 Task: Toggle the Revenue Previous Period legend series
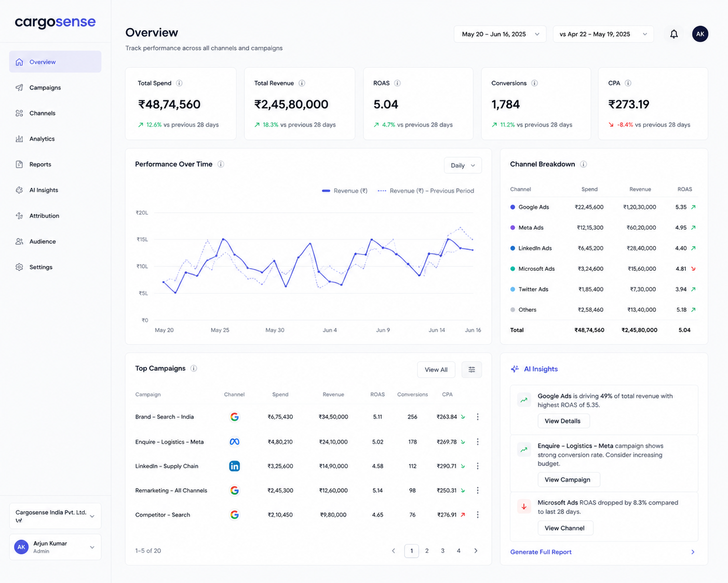click(426, 191)
